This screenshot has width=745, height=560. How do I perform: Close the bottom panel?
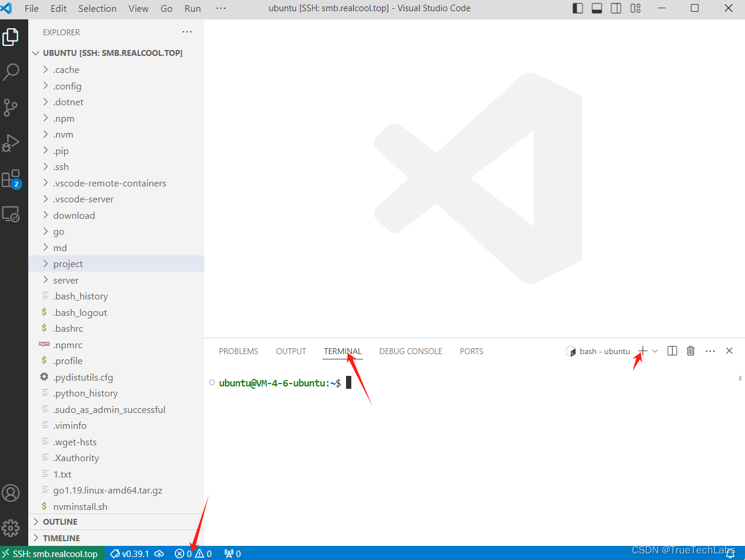coord(729,351)
